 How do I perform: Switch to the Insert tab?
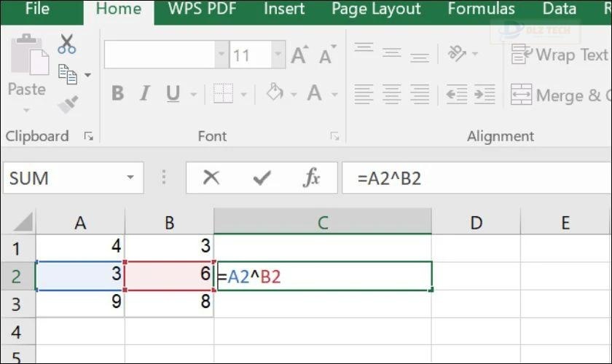tap(284, 9)
